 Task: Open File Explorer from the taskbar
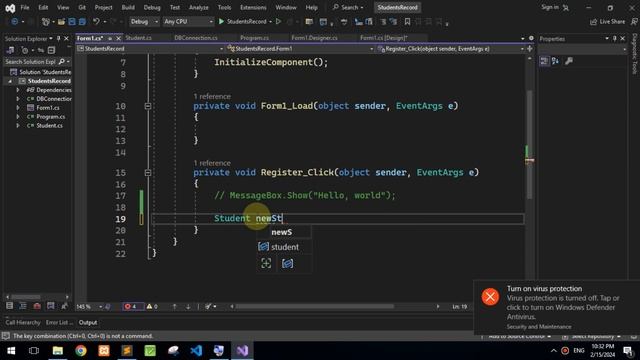(58, 351)
